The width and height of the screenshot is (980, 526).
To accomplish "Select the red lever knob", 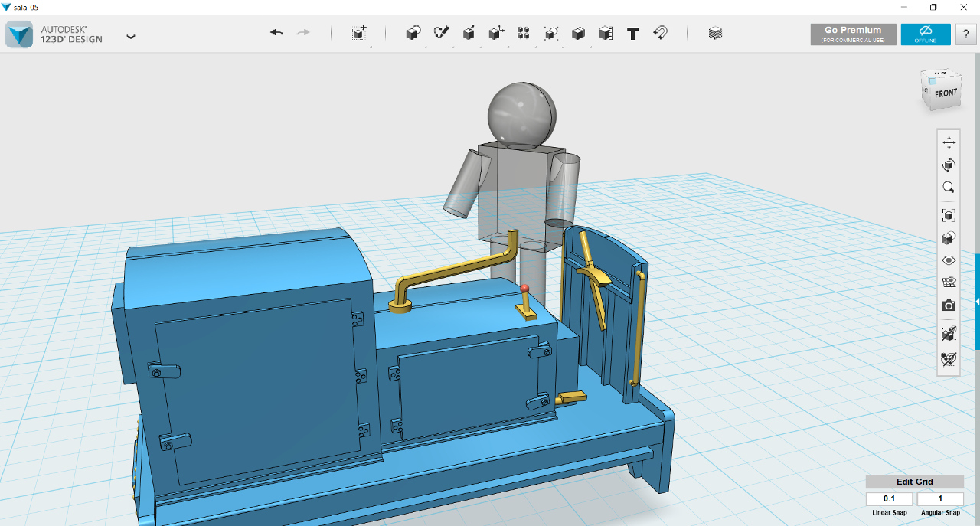I will tap(525, 289).
